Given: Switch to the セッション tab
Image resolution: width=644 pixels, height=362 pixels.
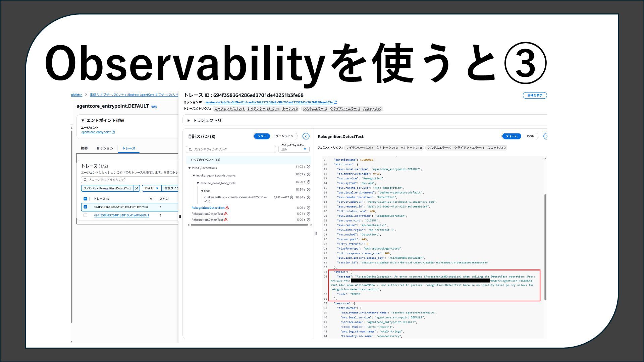Looking at the screenshot, I should point(105,148).
